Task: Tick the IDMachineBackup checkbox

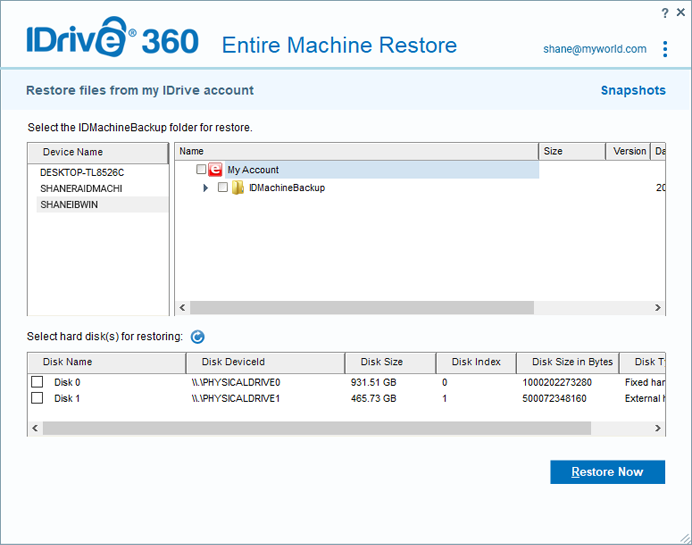Action: click(x=223, y=187)
